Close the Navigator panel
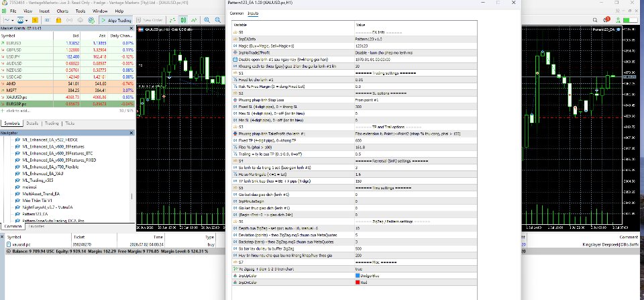Screen dimensions: 644x300 pos(131,133)
